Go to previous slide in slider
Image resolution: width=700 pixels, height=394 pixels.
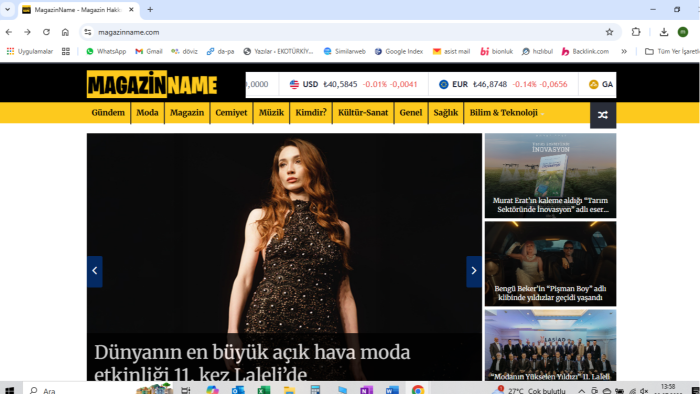pos(95,271)
